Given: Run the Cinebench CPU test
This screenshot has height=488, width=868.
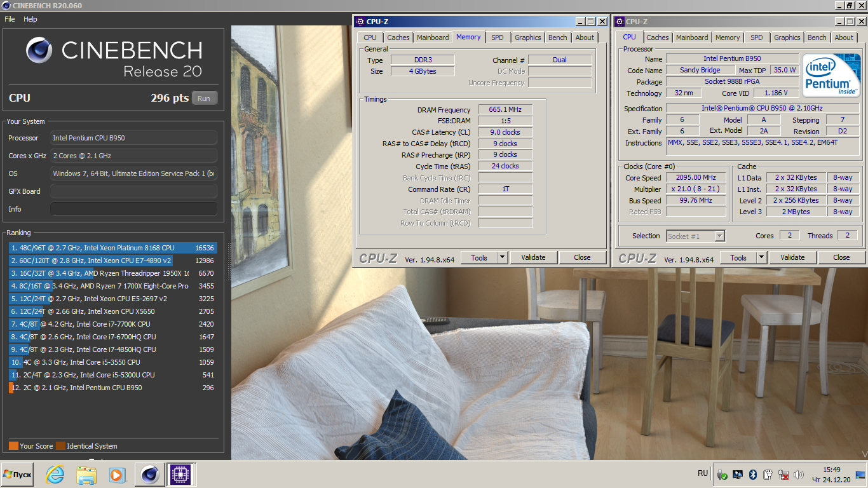Looking at the screenshot, I should click(204, 98).
